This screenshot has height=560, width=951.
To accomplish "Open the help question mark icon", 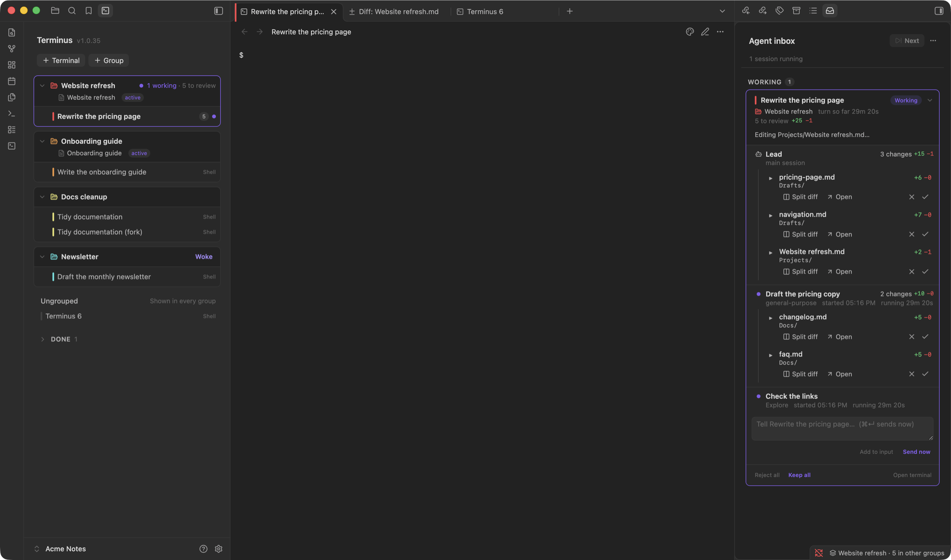I will [x=203, y=549].
